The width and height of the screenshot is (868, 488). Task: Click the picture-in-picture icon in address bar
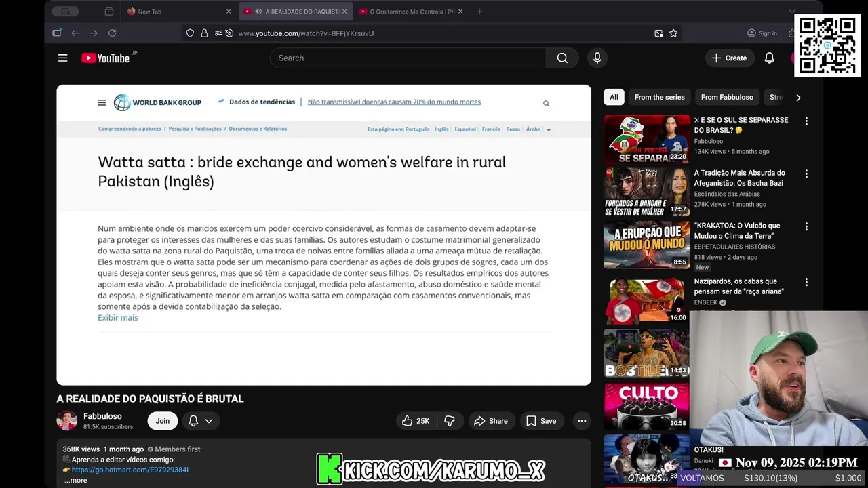[658, 33]
